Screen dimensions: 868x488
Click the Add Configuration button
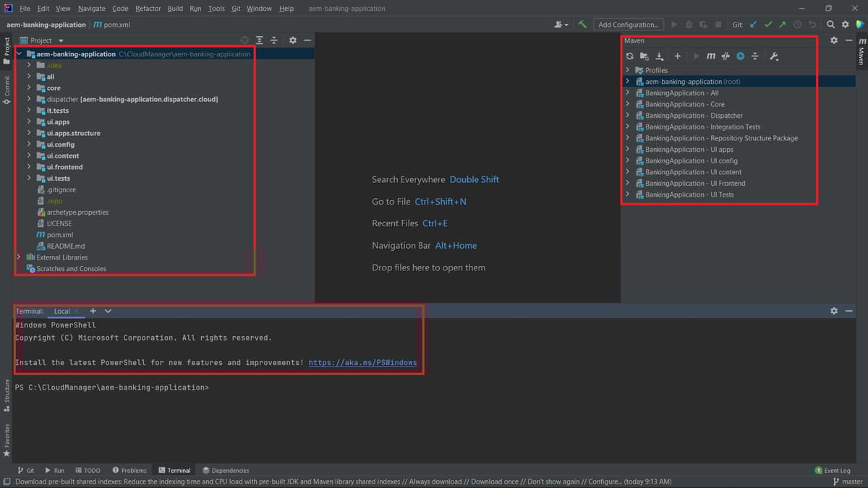pyautogui.click(x=628, y=24)
